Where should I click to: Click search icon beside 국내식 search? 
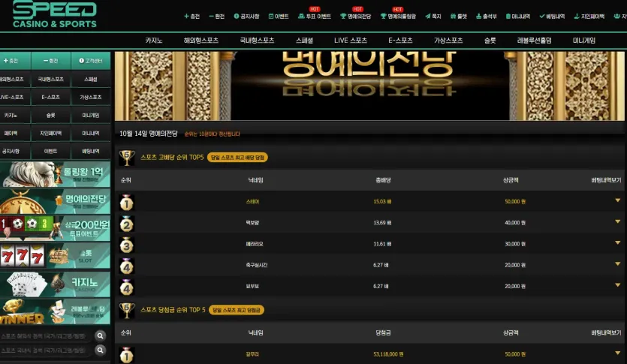101,350
